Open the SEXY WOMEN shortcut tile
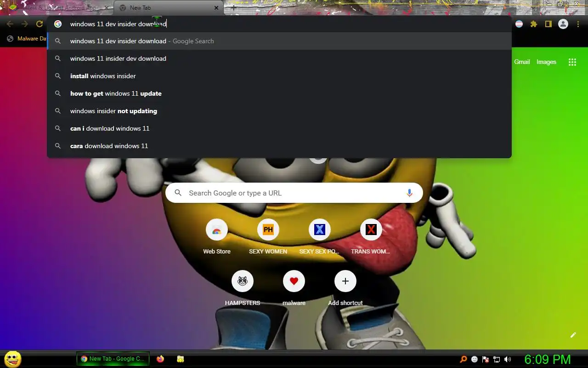 tap(268, 237)
